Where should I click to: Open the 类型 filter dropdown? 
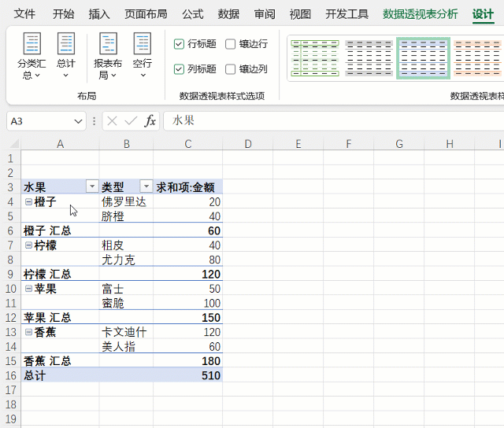tap(146, 186)
